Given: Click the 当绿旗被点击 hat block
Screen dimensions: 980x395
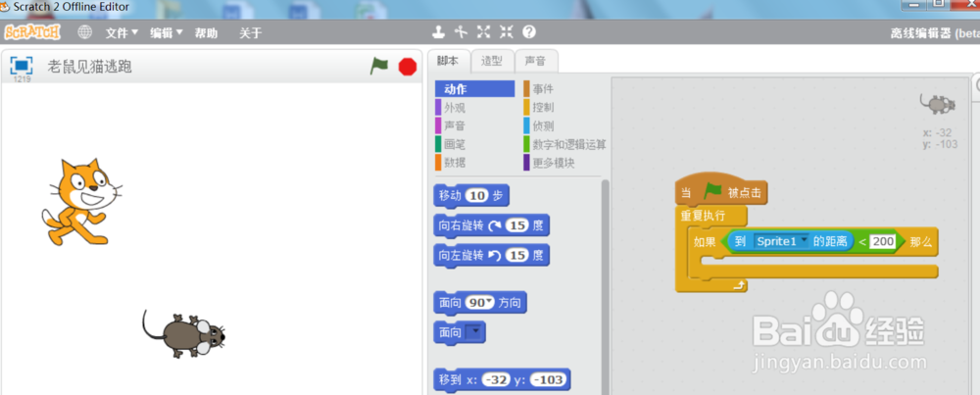Looking at the screenshot, I should [x=721, y=190].
